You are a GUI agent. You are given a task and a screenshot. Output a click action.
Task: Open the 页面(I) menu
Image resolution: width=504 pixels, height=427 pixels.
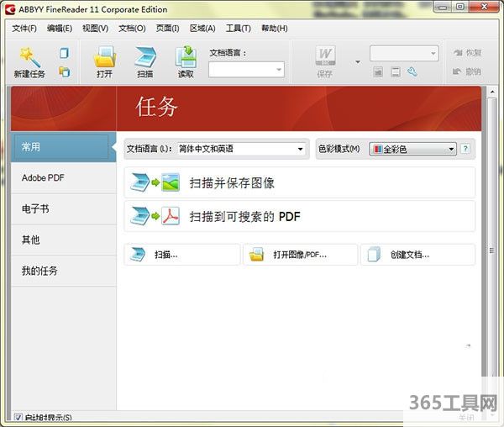pyautogui.click(x=167, y=29)
